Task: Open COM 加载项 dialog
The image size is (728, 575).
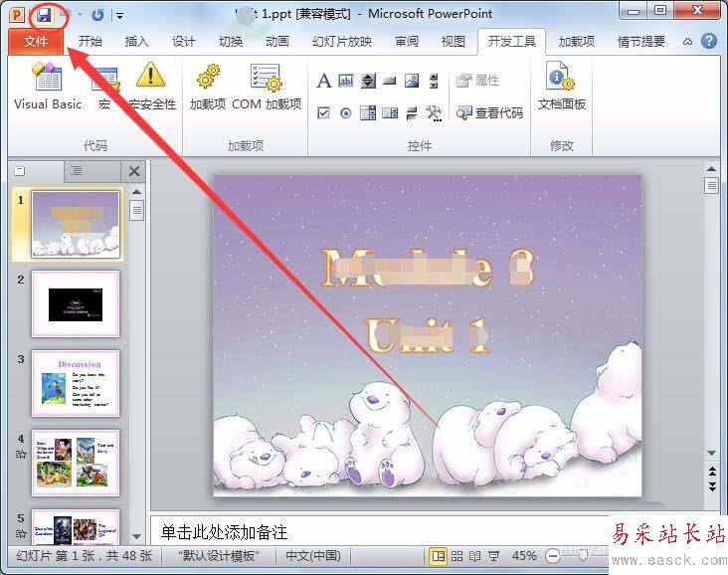Action: pyautogui.click(x=267, y=86)
